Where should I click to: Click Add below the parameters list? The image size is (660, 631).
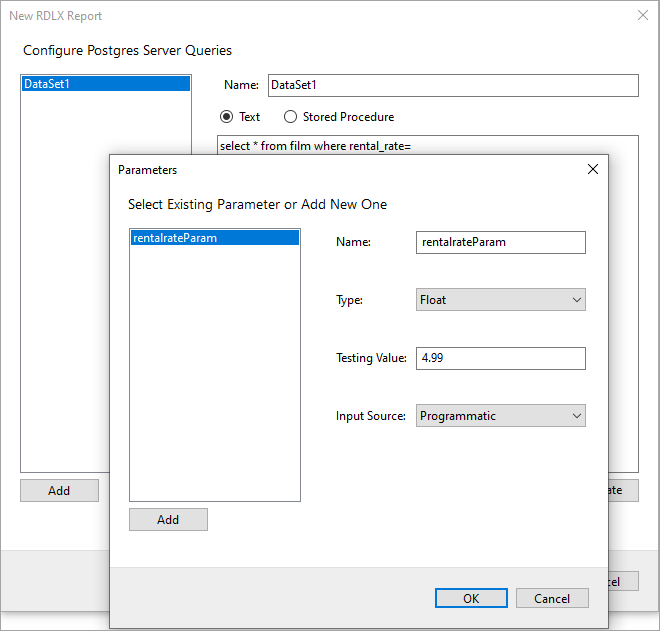pyautogui.click(x=168, y=519)
